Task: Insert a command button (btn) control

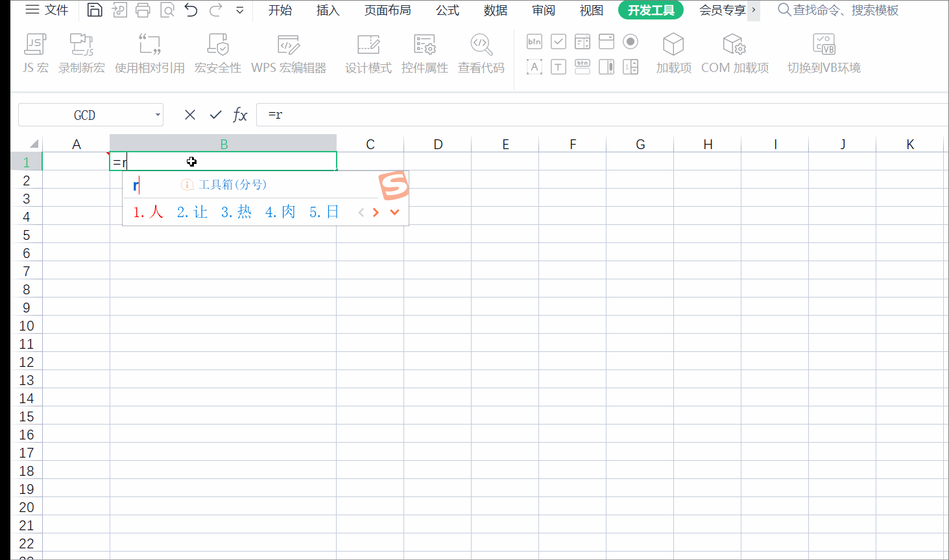Action: click(535, 42)
